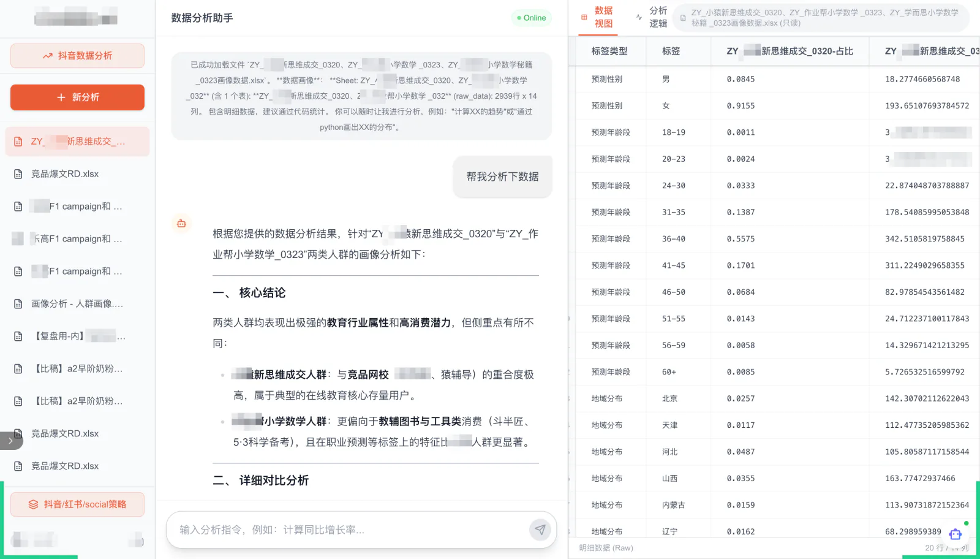Click the plus icon in 新分析 button

pos(61,97)
